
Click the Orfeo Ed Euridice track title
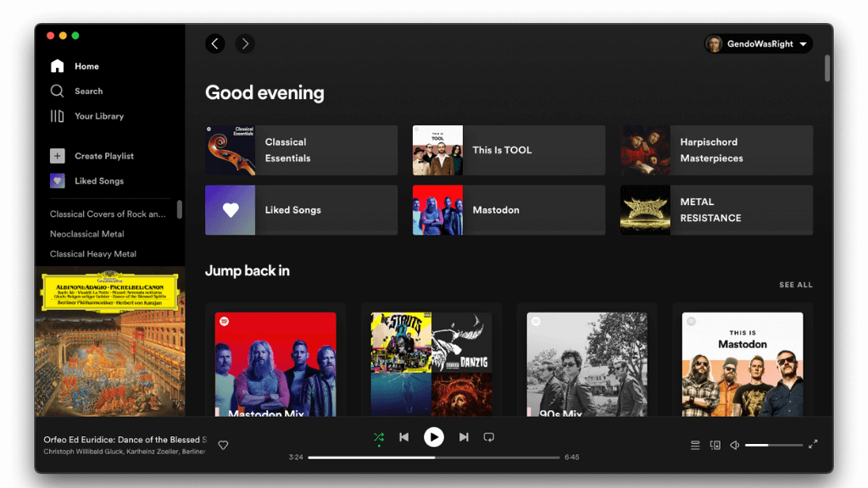(x=125, y=440)
